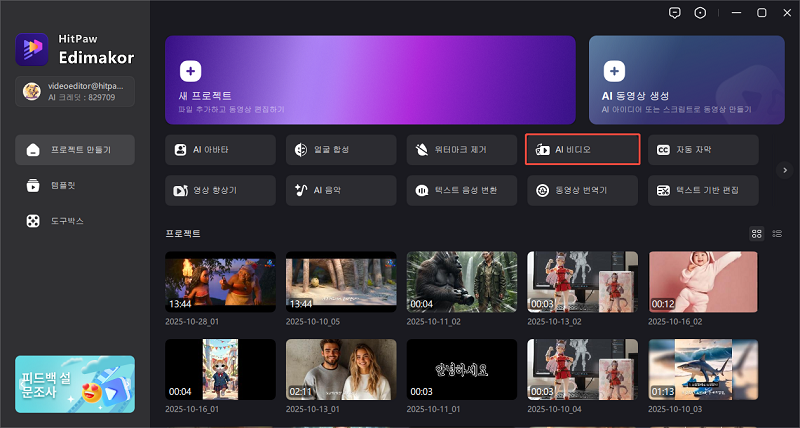Screen dimensions: 800x428
Task: Launch the 영상 향상기 tool
Action: click(x=220, y=190)
